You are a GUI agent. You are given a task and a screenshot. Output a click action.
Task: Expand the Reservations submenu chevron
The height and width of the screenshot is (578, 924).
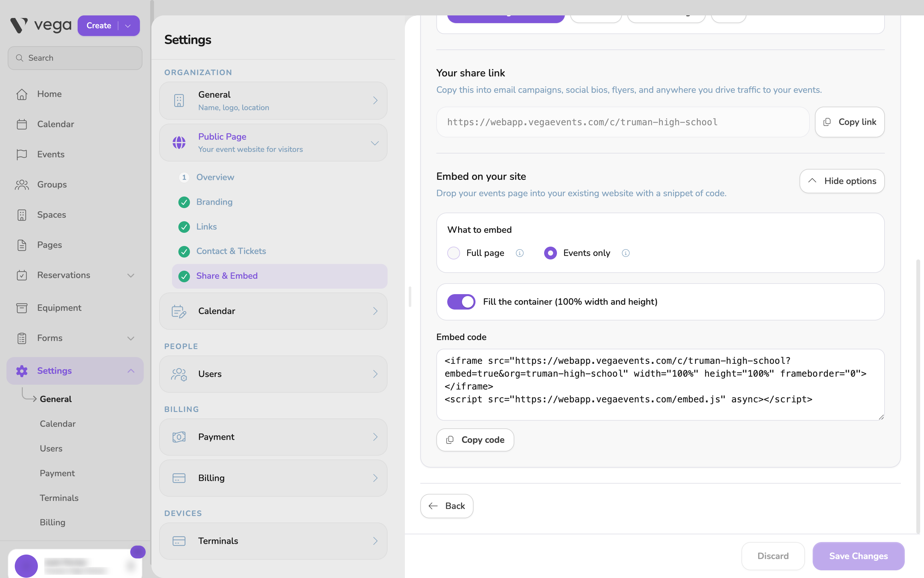(x=131, y=275)
